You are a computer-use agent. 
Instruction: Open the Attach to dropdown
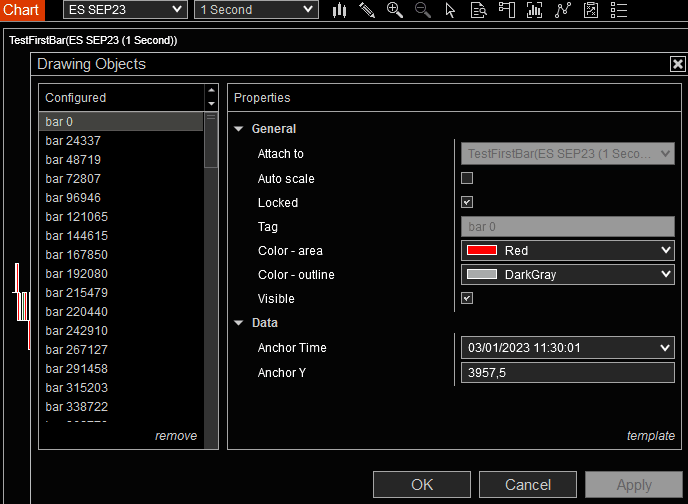tap(568, 154)
